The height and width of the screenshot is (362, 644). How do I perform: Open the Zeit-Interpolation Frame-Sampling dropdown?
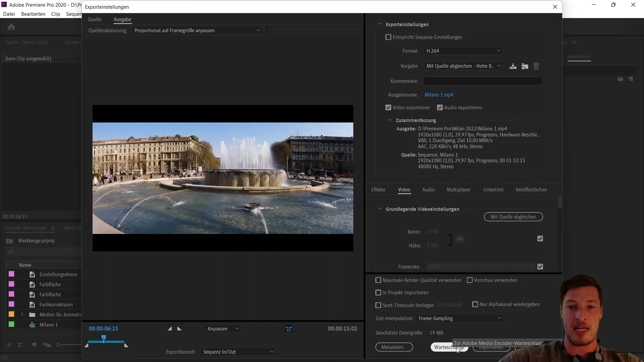pos(460,318)
